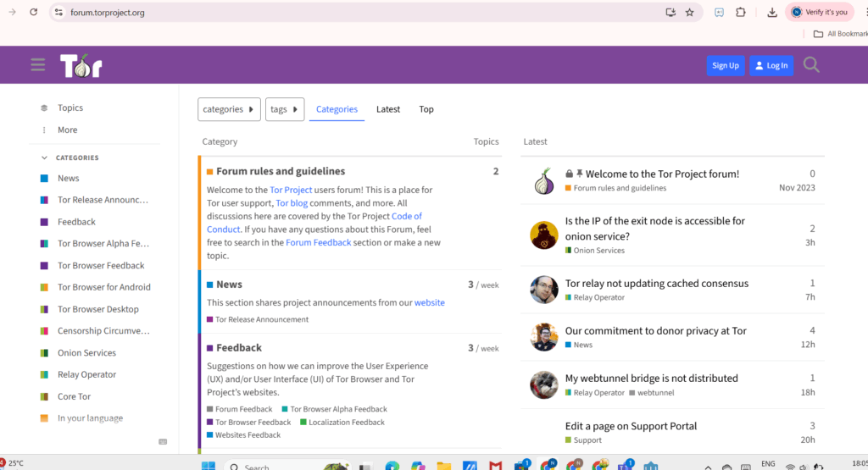Show hidden system tray icons chevron

tap(708, 467)
